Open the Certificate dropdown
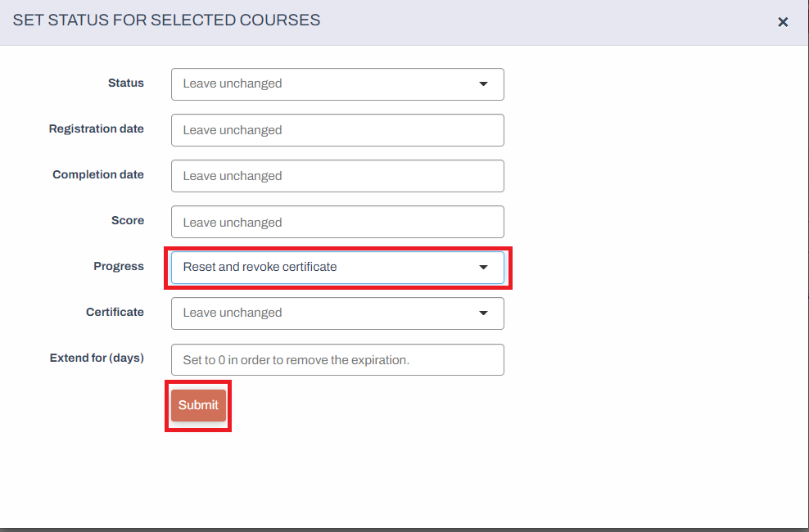809x532 pixels. tap(337, 313)
